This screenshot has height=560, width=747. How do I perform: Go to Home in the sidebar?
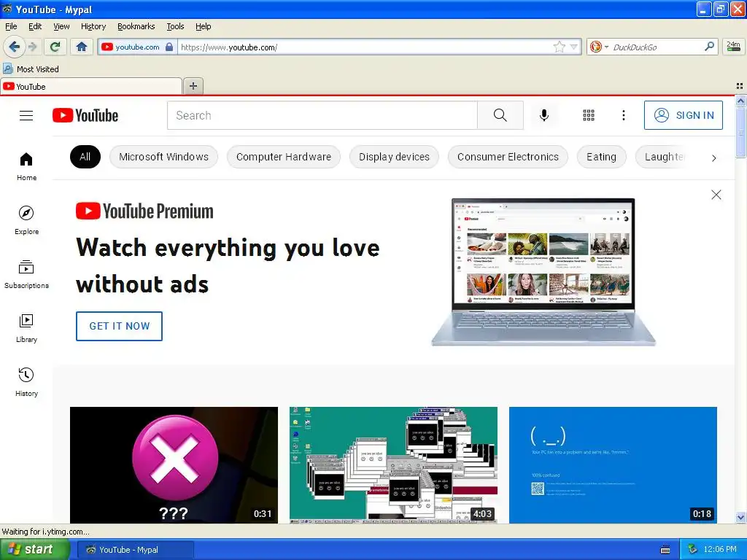coord(26,167)
